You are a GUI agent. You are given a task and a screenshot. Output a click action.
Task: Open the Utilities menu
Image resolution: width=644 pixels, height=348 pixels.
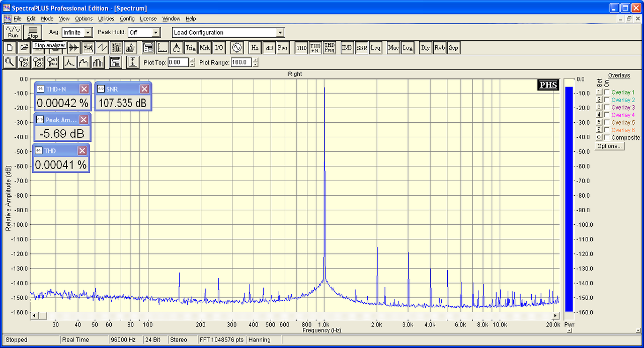(x=106, y=19)
